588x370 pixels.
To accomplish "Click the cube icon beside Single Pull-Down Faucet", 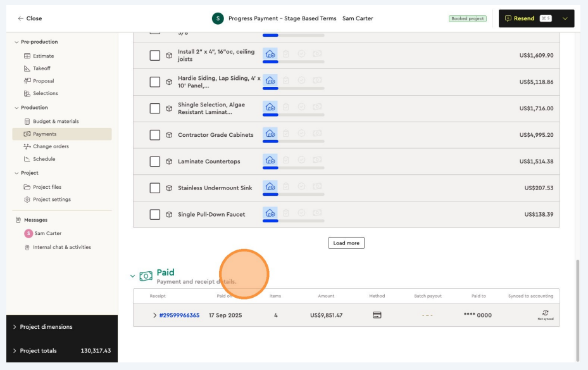I will (x=169, y=215).
